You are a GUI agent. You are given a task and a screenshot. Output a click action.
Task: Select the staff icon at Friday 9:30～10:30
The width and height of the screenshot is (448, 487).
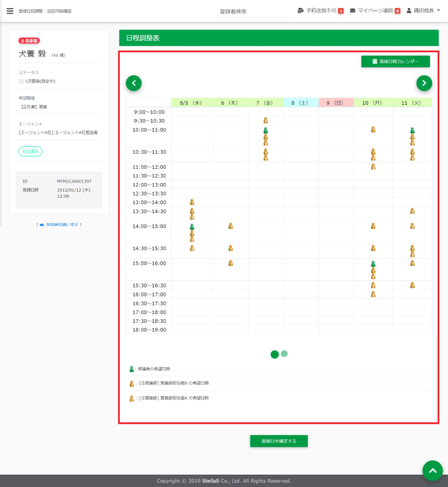click(266, 120)
